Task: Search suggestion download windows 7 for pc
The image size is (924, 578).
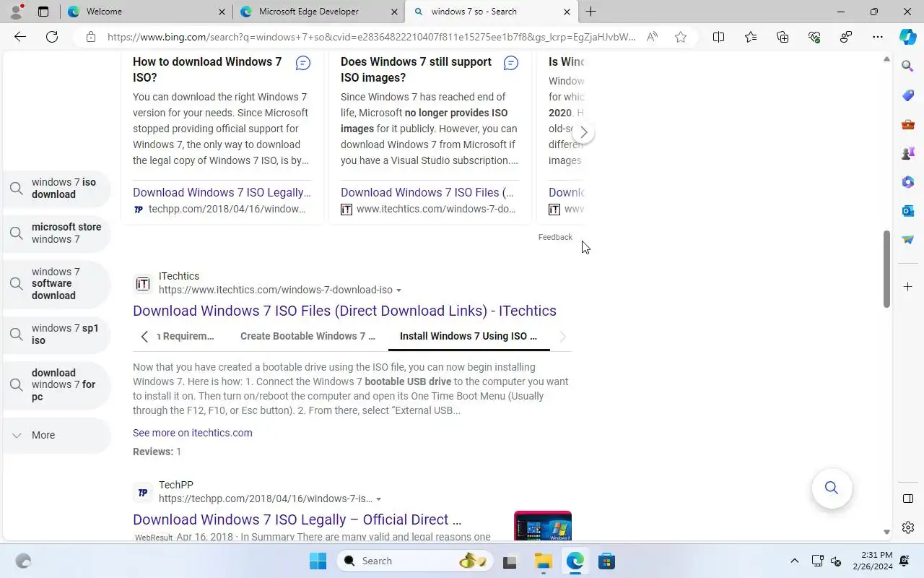Action: (x=56, y=385)
